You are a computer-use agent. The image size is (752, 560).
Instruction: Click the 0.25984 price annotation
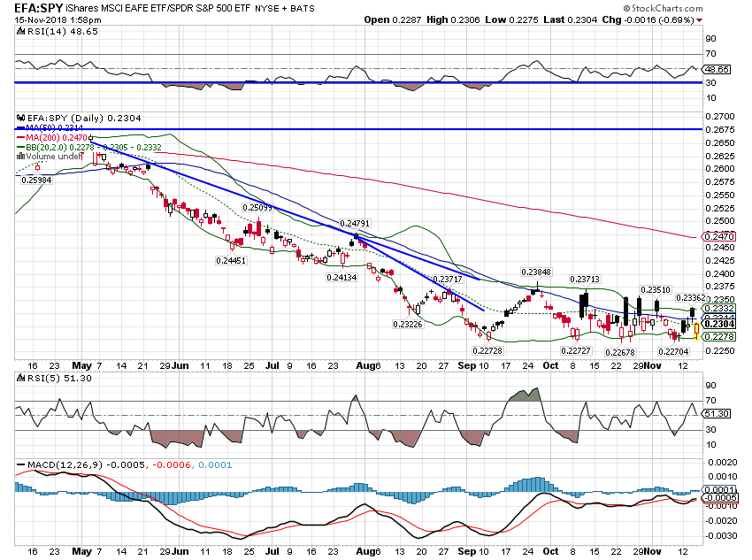click(36, 180)
